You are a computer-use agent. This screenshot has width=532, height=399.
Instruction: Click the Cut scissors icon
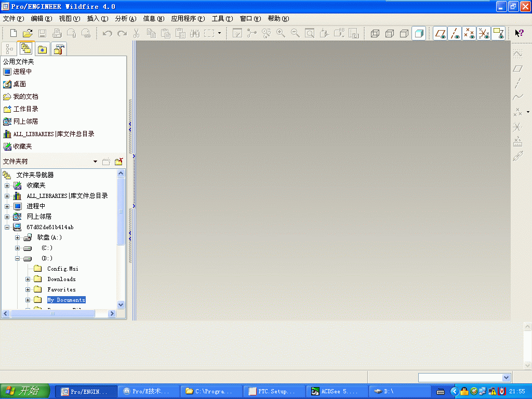[x=137, y=33]
